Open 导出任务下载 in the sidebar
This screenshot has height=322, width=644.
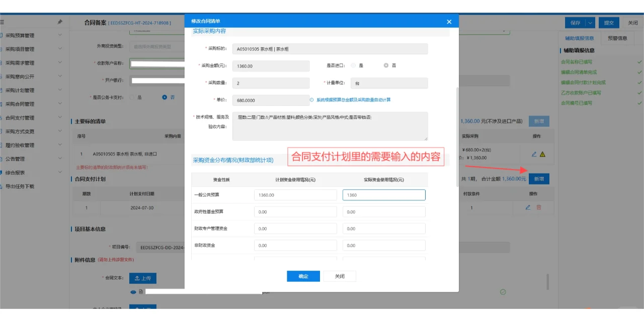coord(20,186)
